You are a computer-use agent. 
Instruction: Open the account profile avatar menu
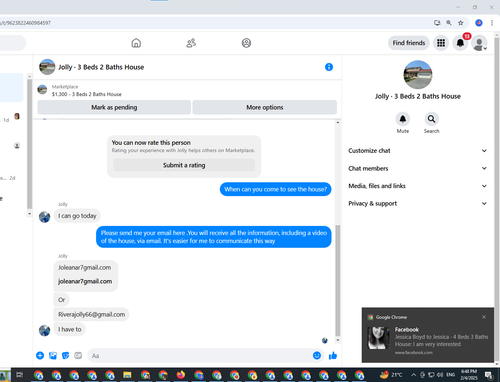click(479, 43)
